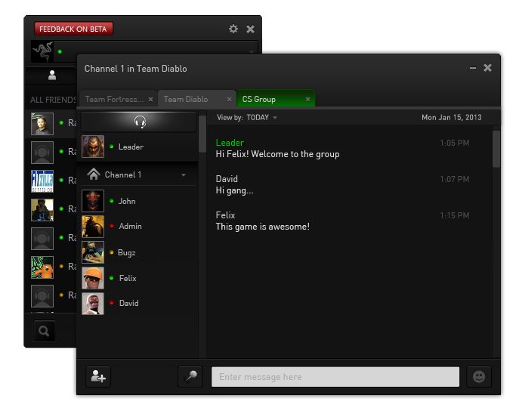Click Razer logo avatar in friends window
The height and width of the screenshot is (420, 519).
pos(42,51)
